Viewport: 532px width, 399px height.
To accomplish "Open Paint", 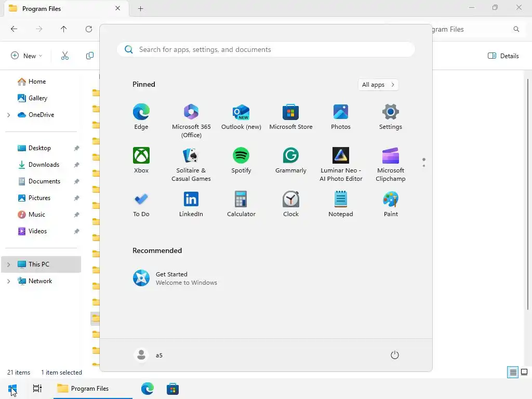I will pyautogui.click(x=391, y=204).
